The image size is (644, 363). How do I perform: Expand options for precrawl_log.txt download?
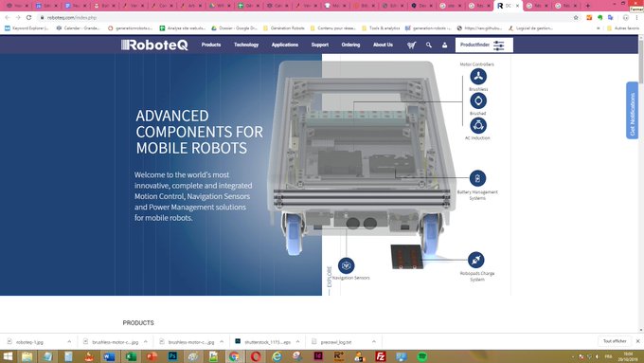373,341
